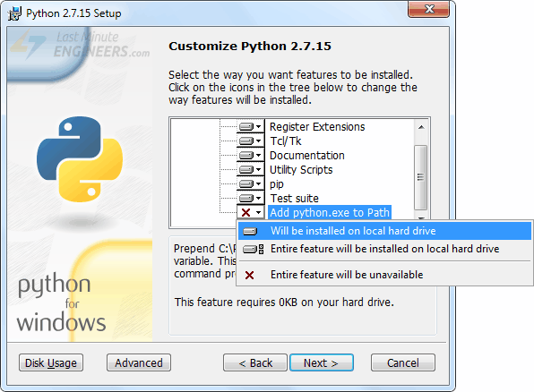Select Test suite tree row
Viewport: 534px width, 392px height.
(x=294, y=199)
